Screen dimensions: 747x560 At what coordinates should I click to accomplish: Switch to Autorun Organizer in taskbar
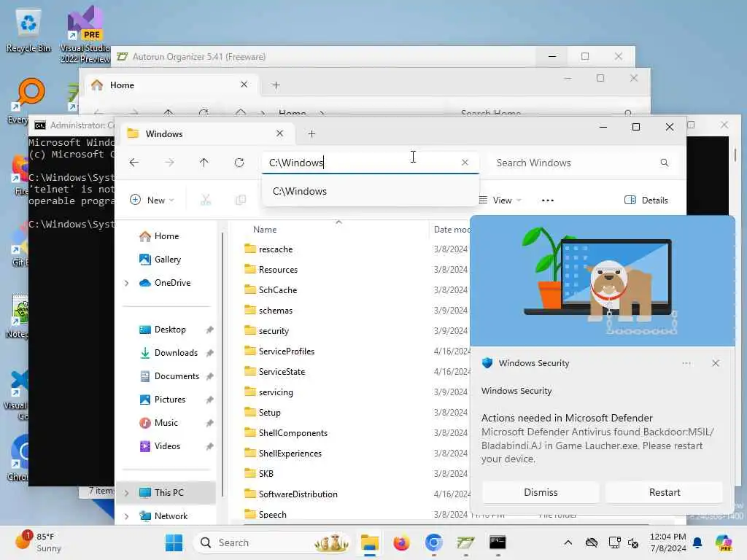pyautogui.click(x=465, y=542)
